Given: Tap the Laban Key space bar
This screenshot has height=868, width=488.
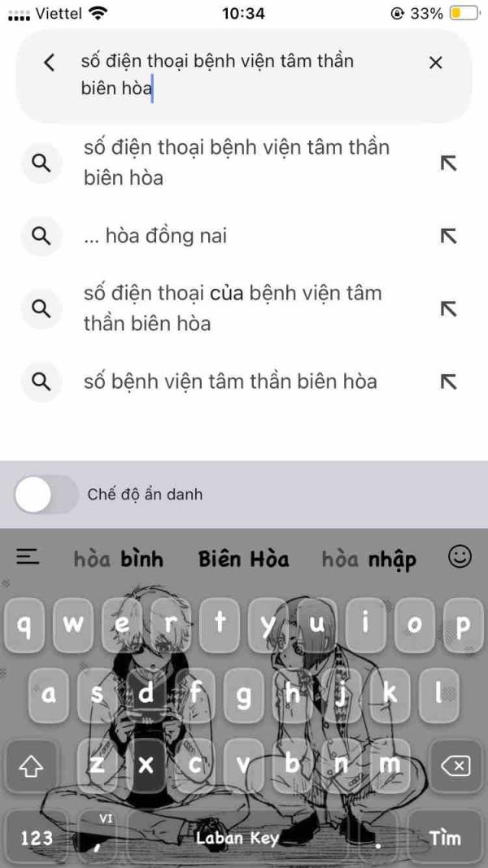Looking at the screenshot, I should click(x=237, y=838).
